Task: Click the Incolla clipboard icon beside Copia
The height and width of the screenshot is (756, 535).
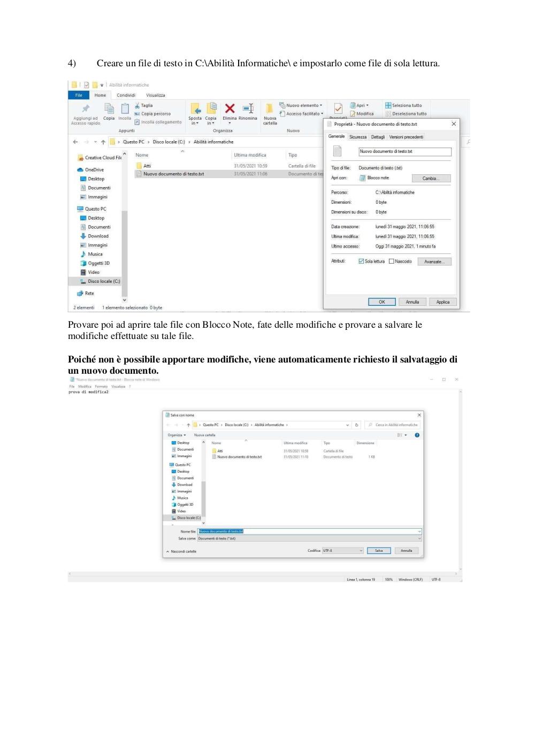Action: coord(125,109)
